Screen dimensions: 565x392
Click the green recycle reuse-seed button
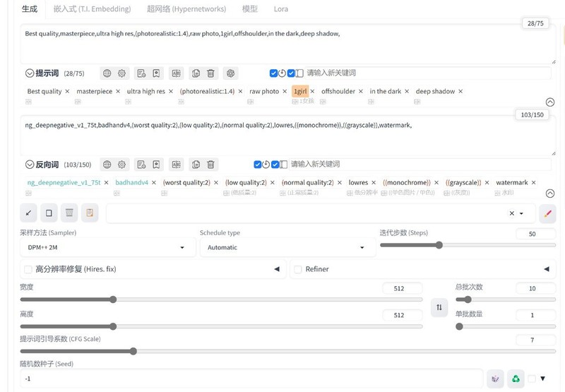[x=516, y=379]
